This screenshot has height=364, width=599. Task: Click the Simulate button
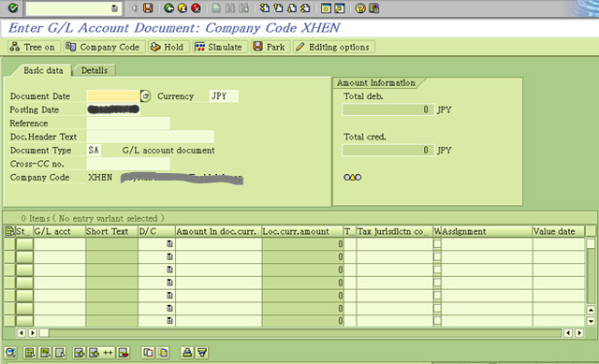pyautogui.click(x=219, y=47)
